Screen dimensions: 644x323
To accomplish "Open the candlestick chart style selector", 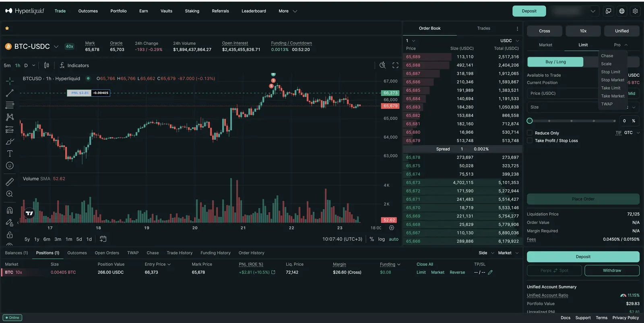I will pos(47,65).
